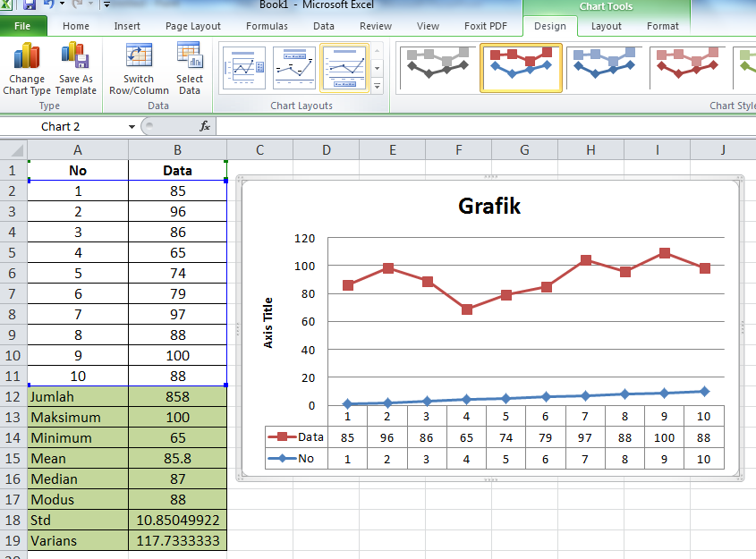The width and height of the screenshot is (756, 559).
Task: Select column C header
Action: tap(259, 150)
